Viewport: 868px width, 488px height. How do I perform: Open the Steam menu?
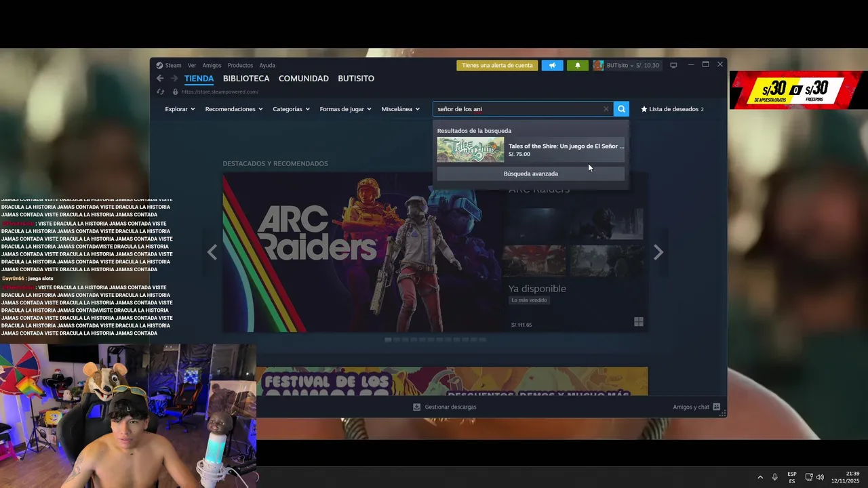point(174,66)
